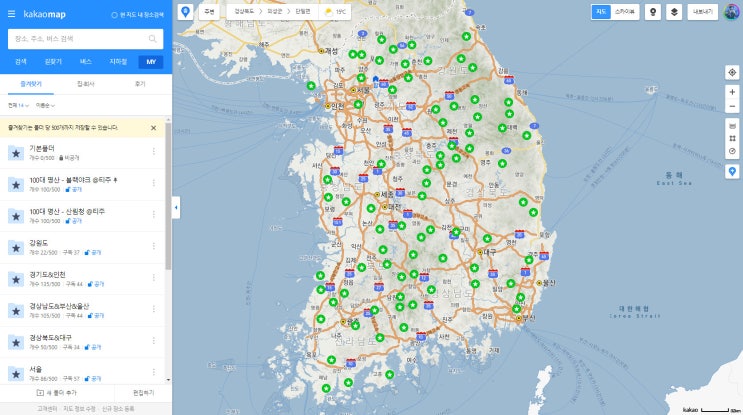Open the hamburger menu beside kakaomap logo
This screenshot has height=415, width=743.
[11, 14]
